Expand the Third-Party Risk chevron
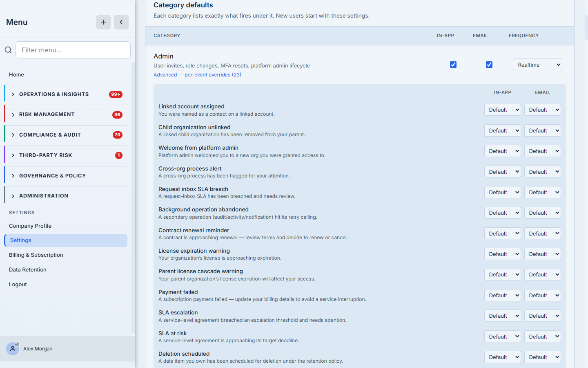 [13, 155]
